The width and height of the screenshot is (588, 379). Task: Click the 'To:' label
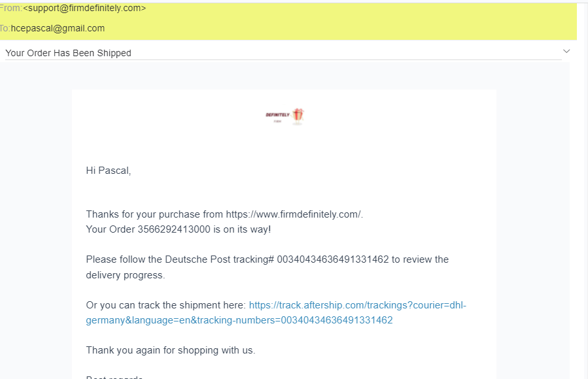(x=5, y=28)
